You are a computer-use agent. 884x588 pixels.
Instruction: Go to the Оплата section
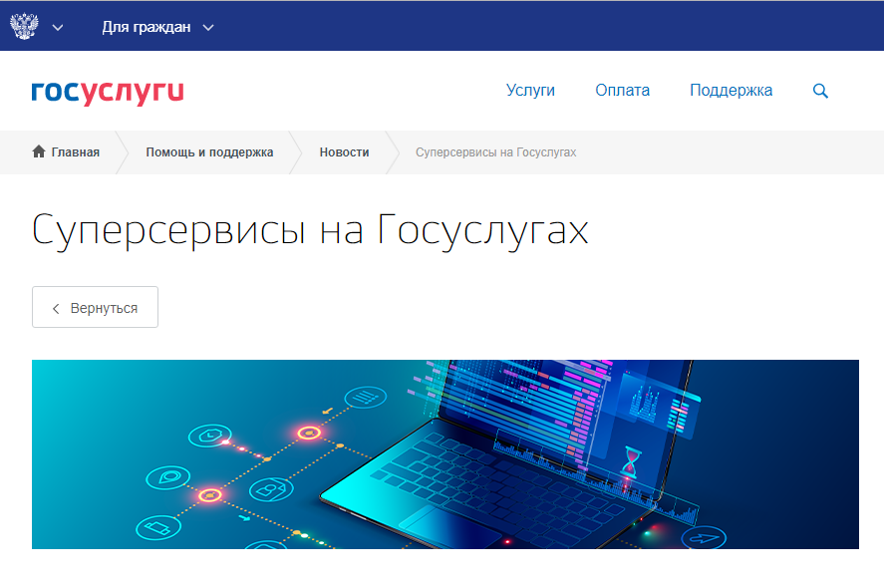pos(622,91)
